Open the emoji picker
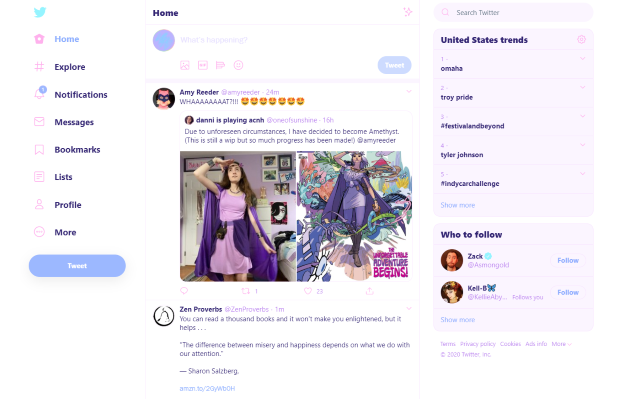The width and height of the screenshot is (626, 399). pyautogui.click(x=238, y=65)
